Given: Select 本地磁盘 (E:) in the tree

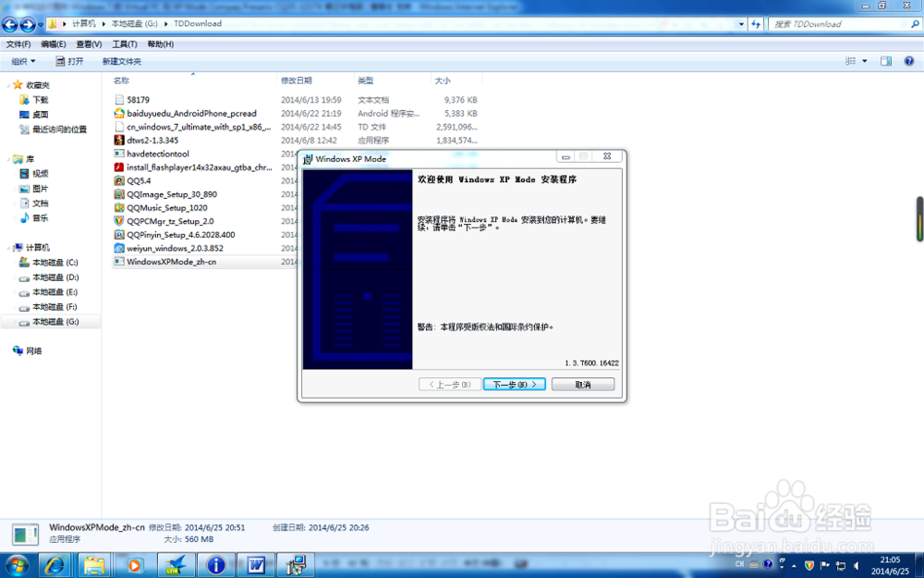Looking at the screenshot, I should coord(55,292).
